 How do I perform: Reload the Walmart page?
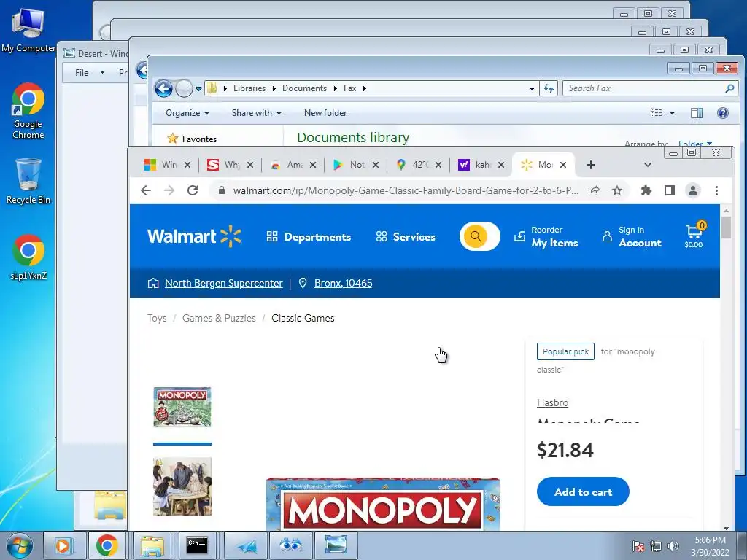[x=193, y=190]
